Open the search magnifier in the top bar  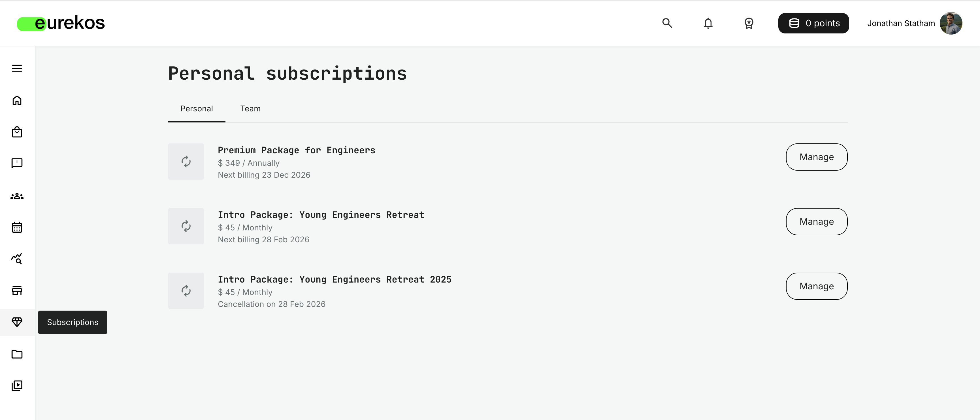(667, 23)
